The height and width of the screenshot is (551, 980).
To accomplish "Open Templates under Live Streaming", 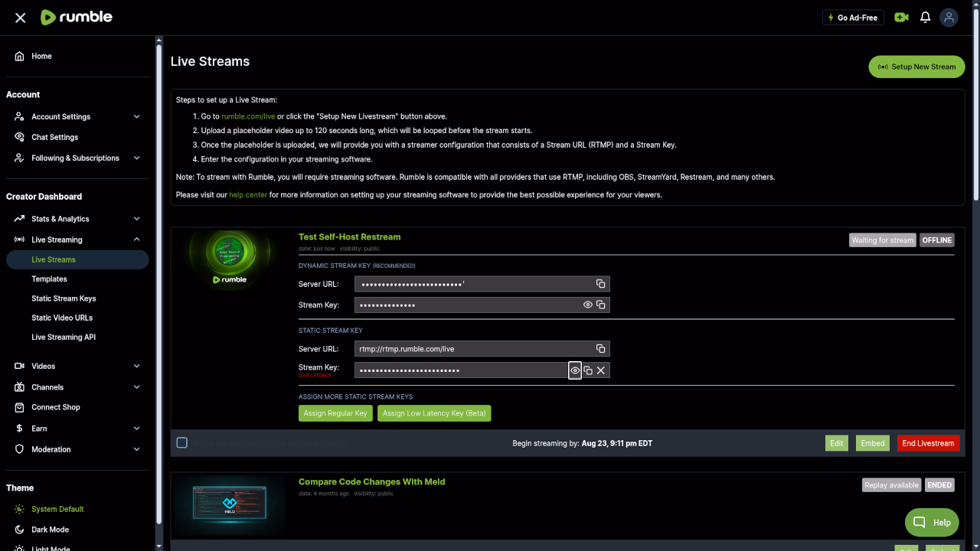I will (x=49, y=279).
